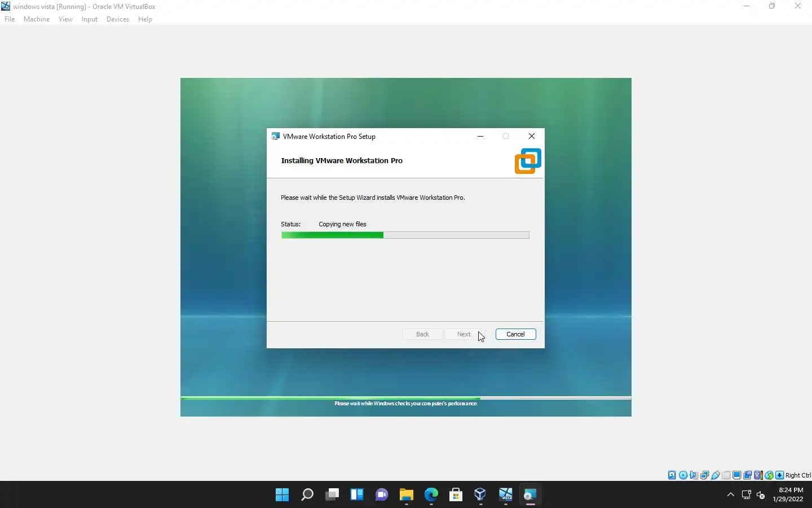The image size is (812, 508).
Task: Click 'Please wait while Windows checks' message
Action: click(x=406, y=404)
